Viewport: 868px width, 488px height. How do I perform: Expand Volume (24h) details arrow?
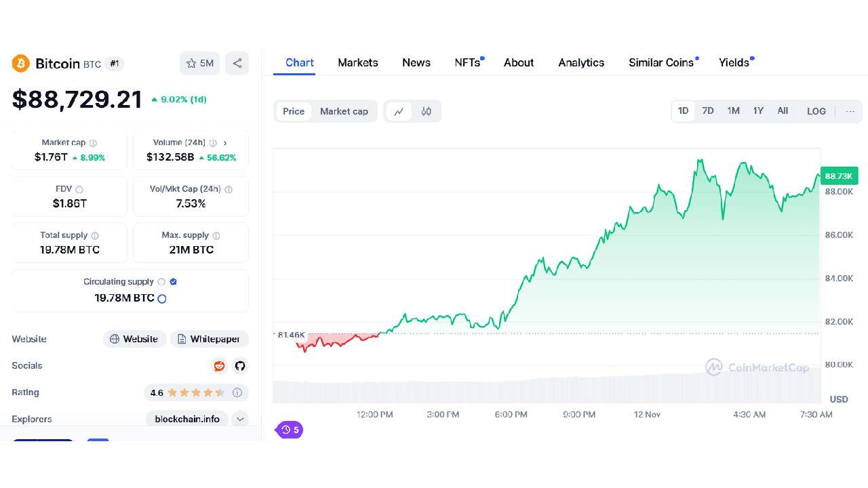click(x=225, y=143)
